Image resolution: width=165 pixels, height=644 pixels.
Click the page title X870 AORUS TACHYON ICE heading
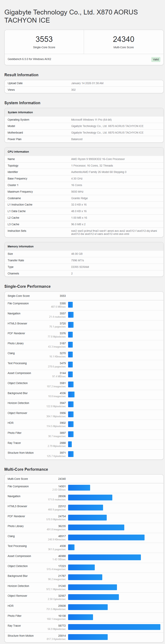tap(71, 16)
